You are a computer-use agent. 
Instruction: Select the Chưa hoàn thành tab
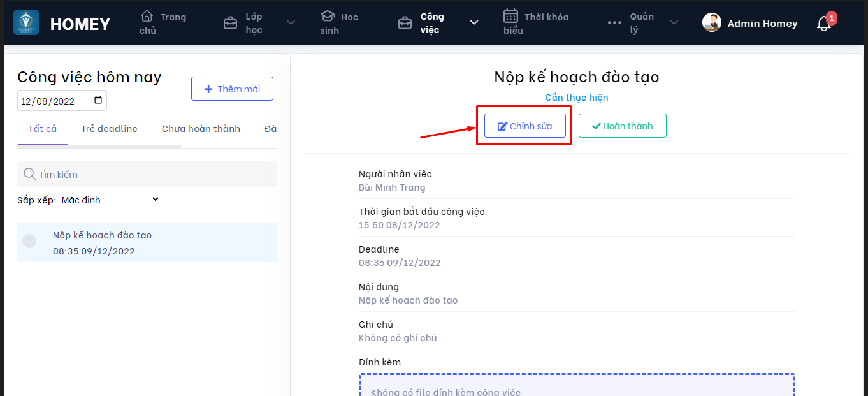tap(201, 129)
